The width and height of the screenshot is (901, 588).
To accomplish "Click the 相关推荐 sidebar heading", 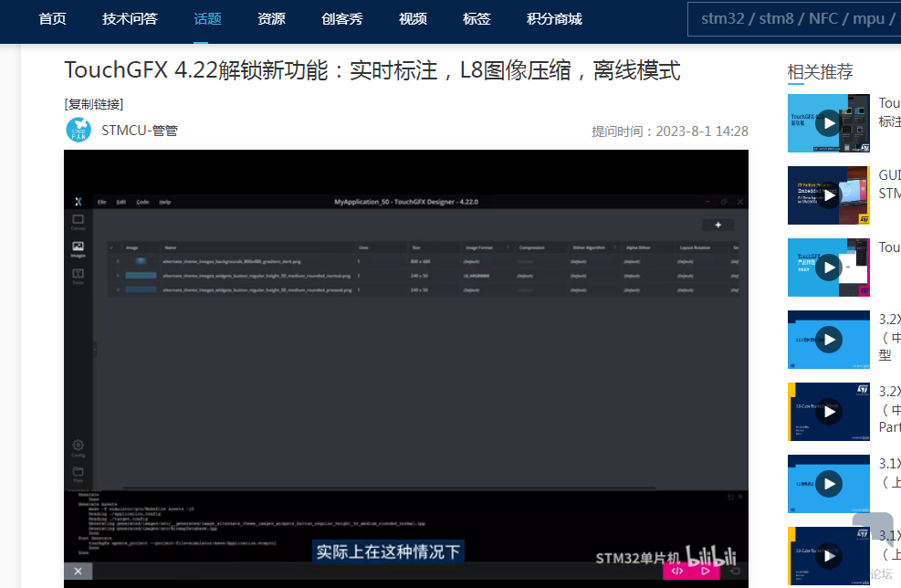I will [x=820, y=72].
